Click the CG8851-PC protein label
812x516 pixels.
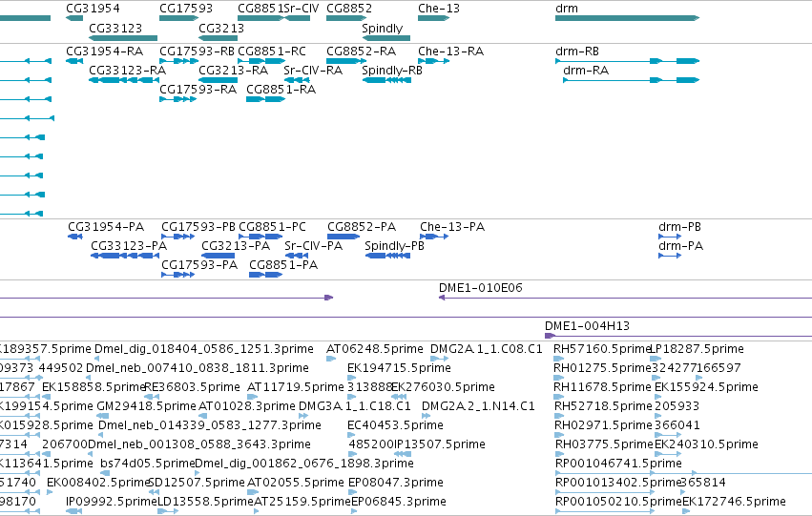pos(272,227)
